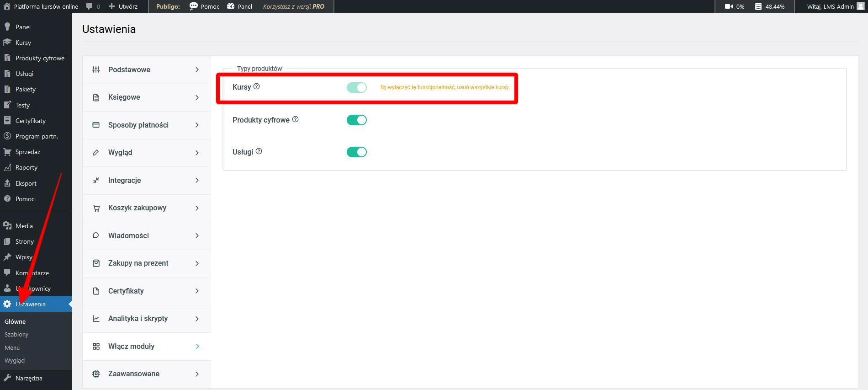868x390 pixels.
Task: Expand Integracje with its chevron
Action: (197, 180)
